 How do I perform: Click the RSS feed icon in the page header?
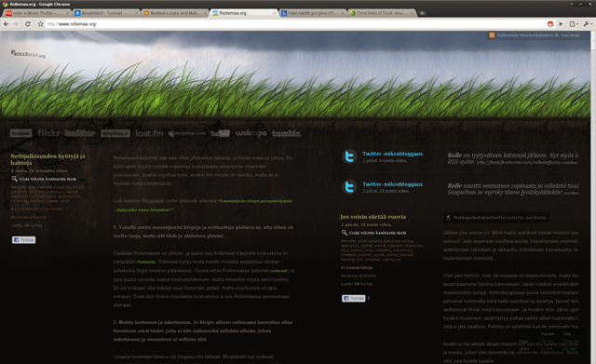click(492, 35)
